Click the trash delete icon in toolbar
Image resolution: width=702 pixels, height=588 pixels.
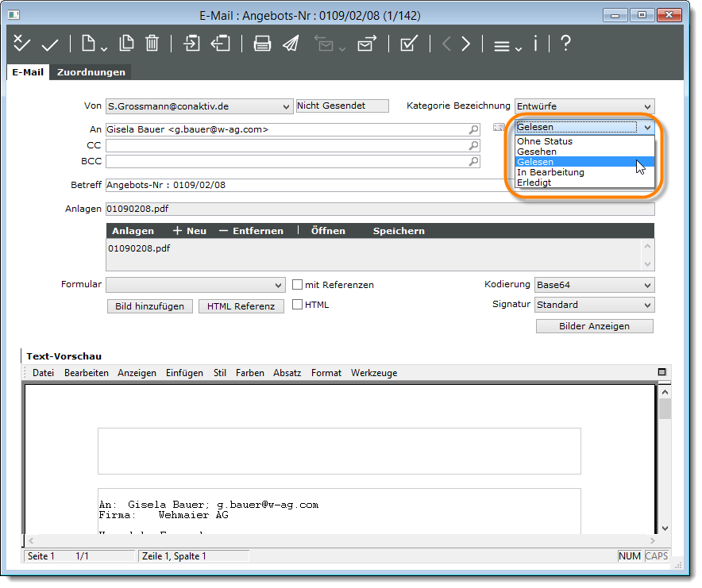[x=152, y=44]
